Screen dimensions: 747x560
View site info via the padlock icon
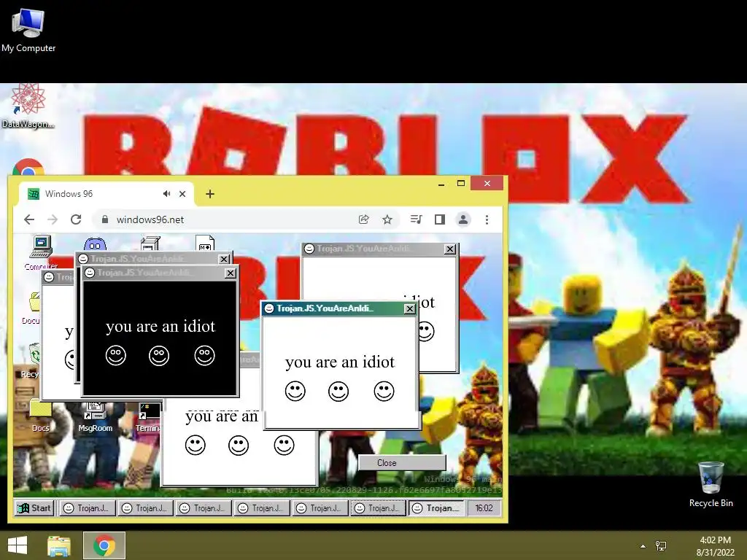[x=105, y=219]
